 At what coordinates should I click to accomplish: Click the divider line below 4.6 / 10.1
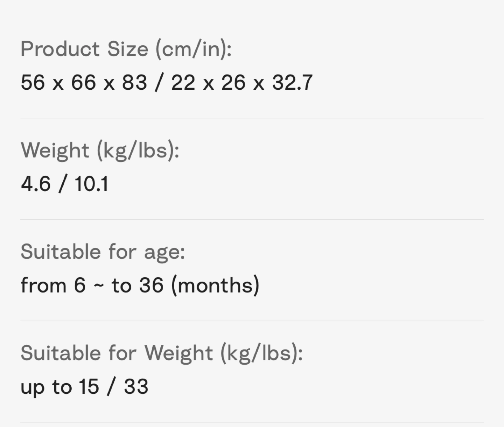click(x=252, y=220)
